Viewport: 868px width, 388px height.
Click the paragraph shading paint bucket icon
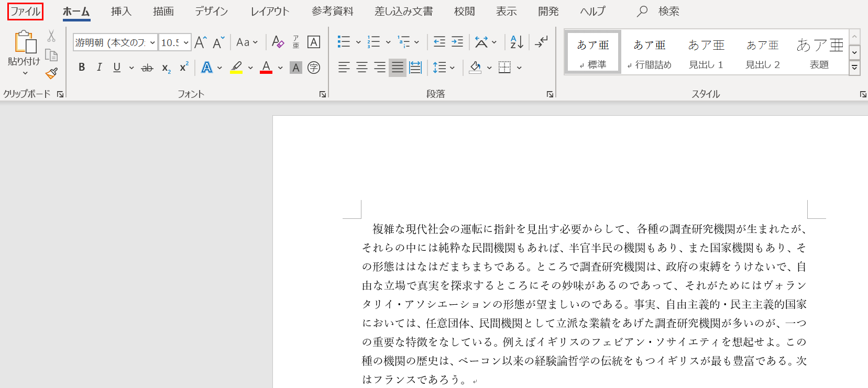(475, 68)
